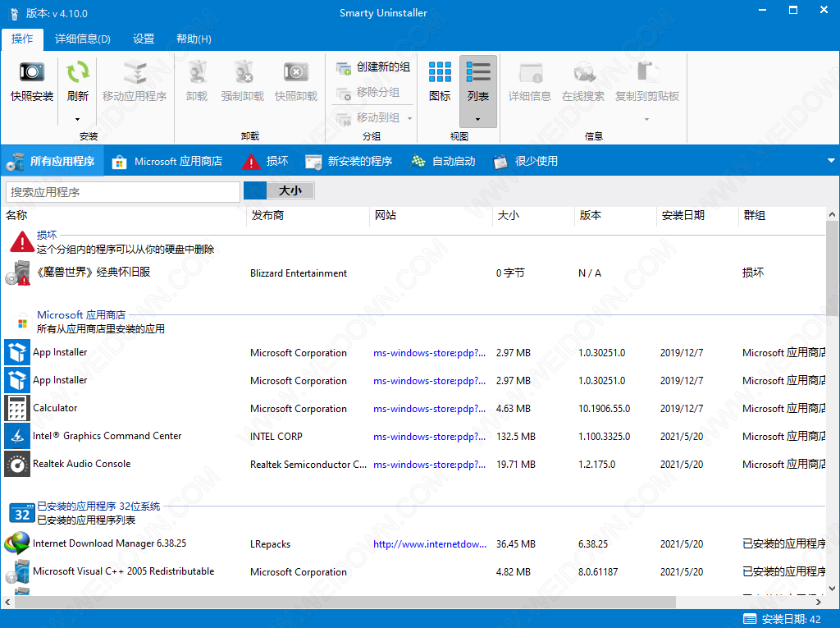Expand the filter bar overflow arrow

(x=831, y=161)
